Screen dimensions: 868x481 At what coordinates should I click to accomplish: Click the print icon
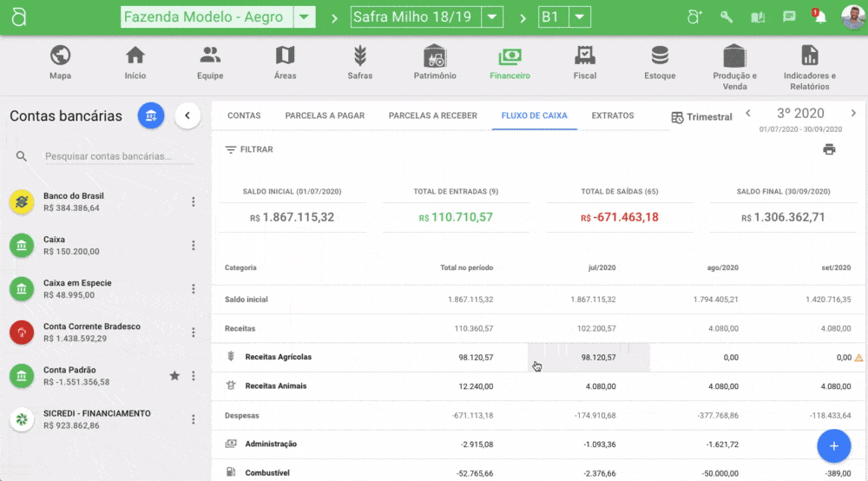[x=829, y=149]
